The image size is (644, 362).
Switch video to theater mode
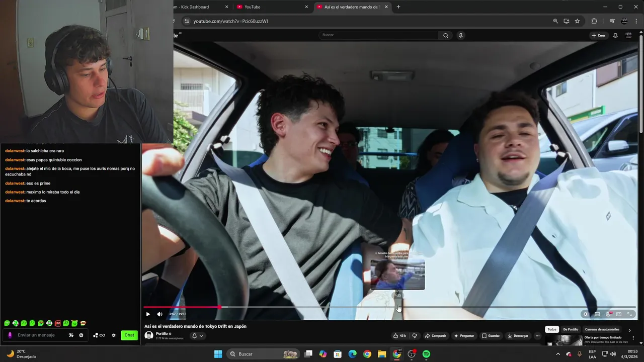619,314
